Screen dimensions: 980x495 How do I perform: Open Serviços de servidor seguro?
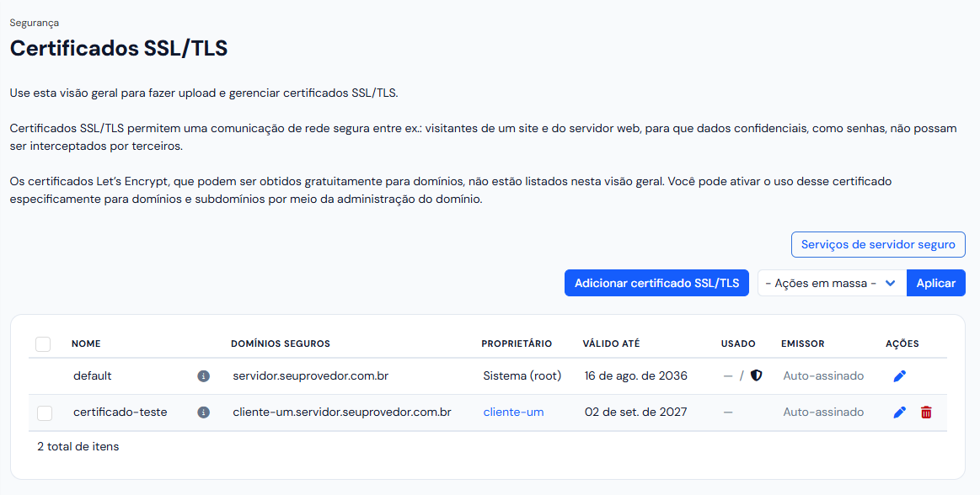(878, 245)
